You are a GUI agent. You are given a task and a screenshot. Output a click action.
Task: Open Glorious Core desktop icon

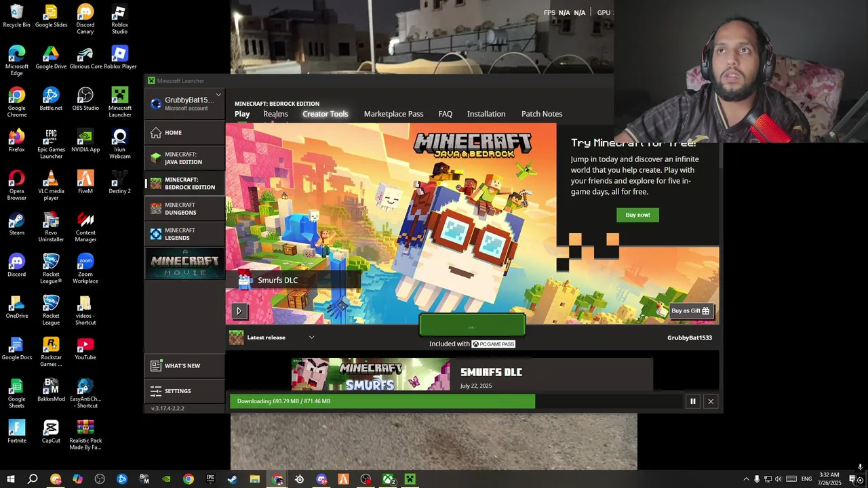(x=85, y=58)
